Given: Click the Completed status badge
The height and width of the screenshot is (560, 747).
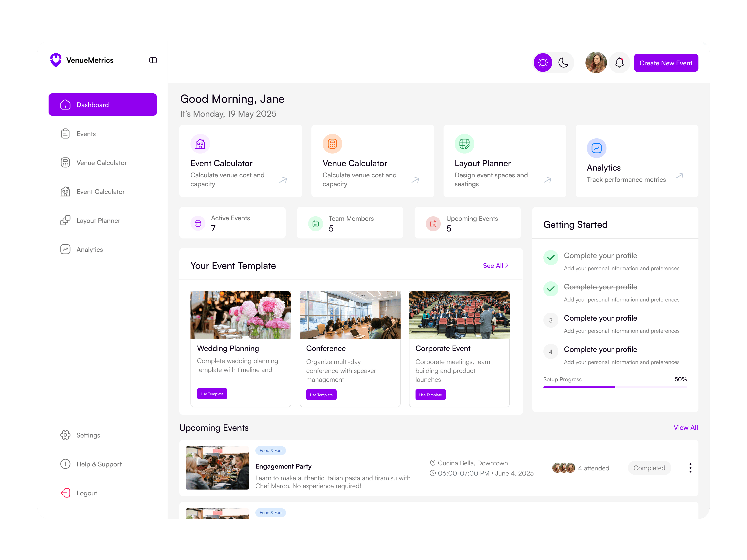Looking at the screenshot, I should 649,468.
